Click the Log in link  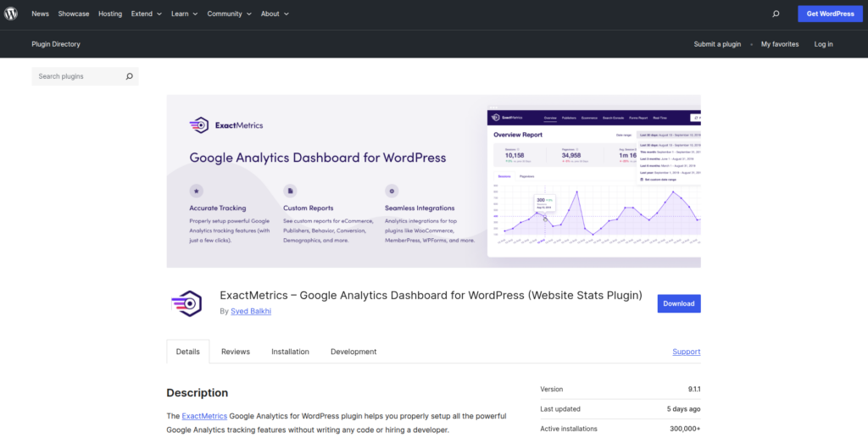point(823,44)
